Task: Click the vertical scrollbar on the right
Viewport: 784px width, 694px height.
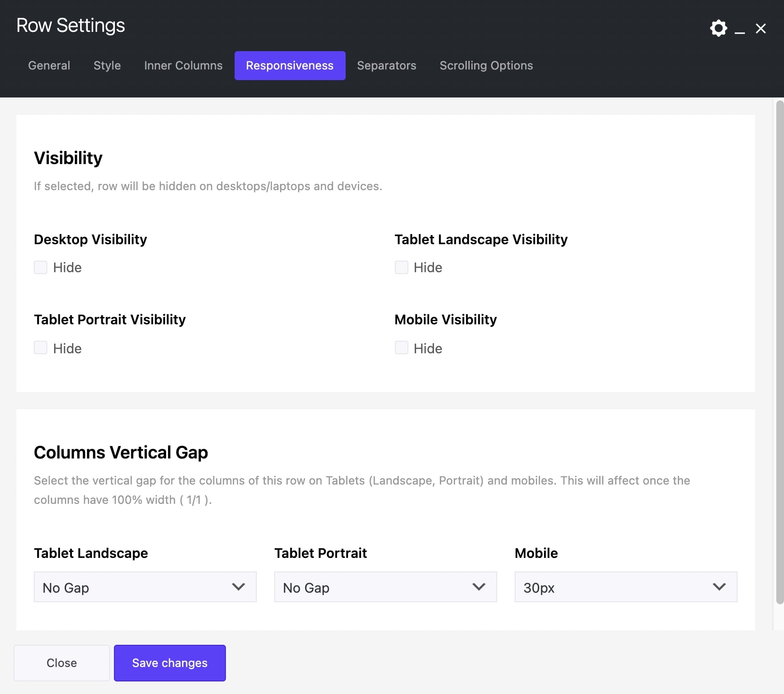Action: [779, 352]
